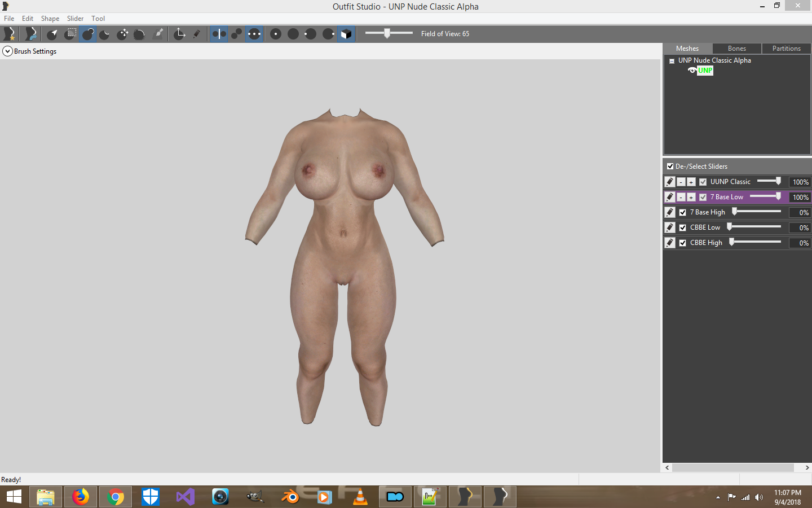Toggle the perspective cube view button
This screenshot has width=812, height=508.
coord(346,34)
